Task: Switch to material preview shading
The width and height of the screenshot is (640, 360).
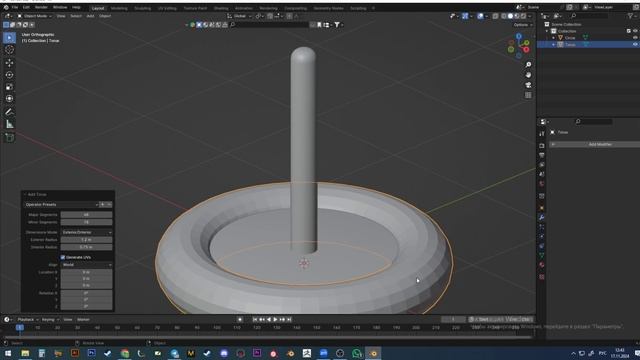Action: tap(517, 16)
